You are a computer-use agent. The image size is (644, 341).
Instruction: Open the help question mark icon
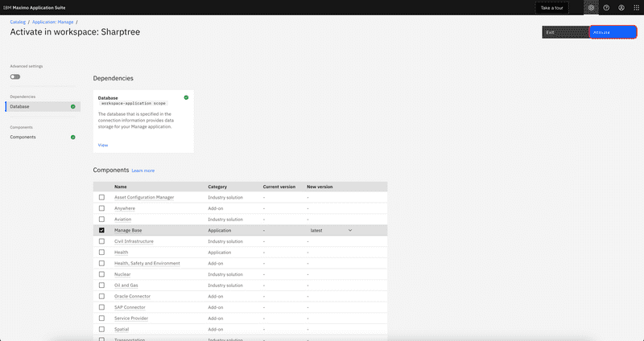pyautogui.click(x=606, y=8)
